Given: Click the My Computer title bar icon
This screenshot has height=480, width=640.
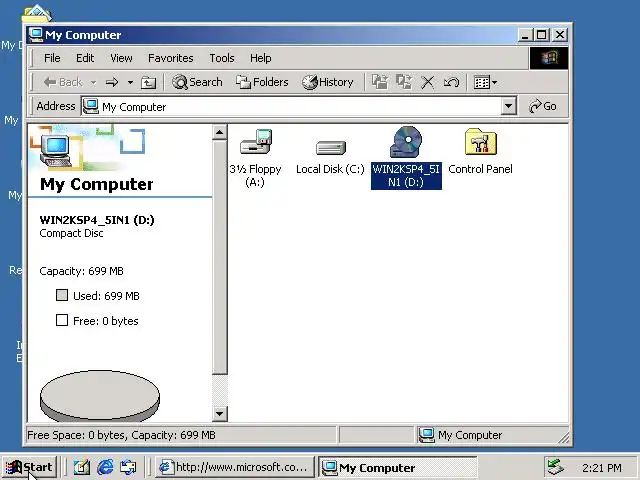Looking at the screenshot, I should (x=36, y=35).
